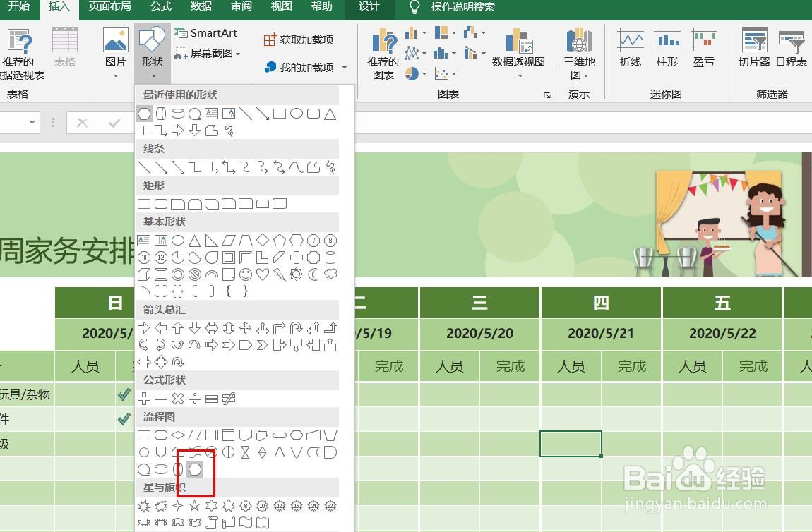Select the five-point star shape
812x532 pixels.
pos(195,506)
